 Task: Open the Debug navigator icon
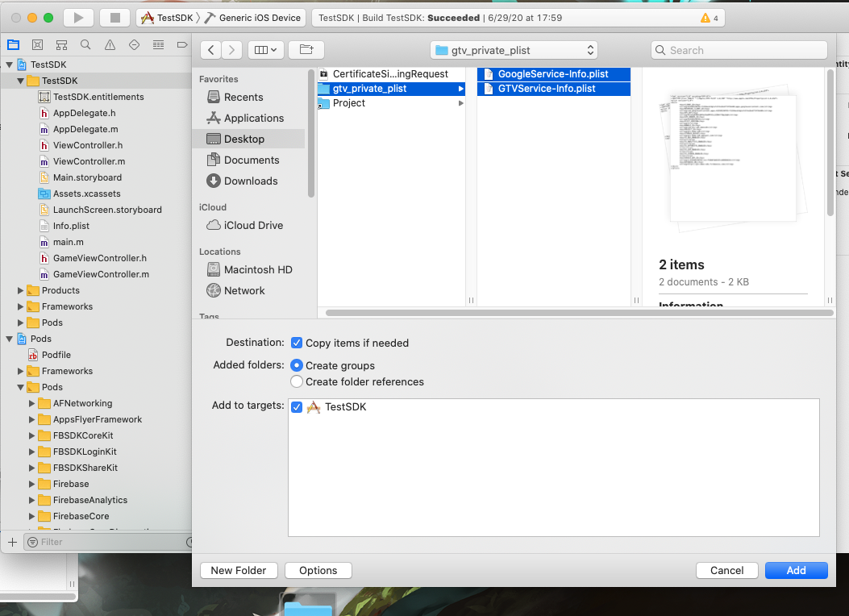tap(158, 45)
